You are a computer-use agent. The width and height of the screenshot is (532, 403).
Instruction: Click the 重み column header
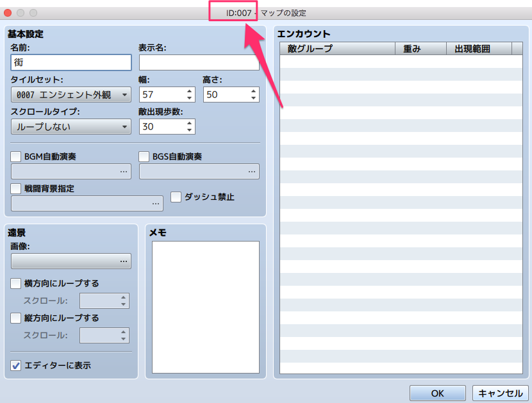(x=420, y=49)
